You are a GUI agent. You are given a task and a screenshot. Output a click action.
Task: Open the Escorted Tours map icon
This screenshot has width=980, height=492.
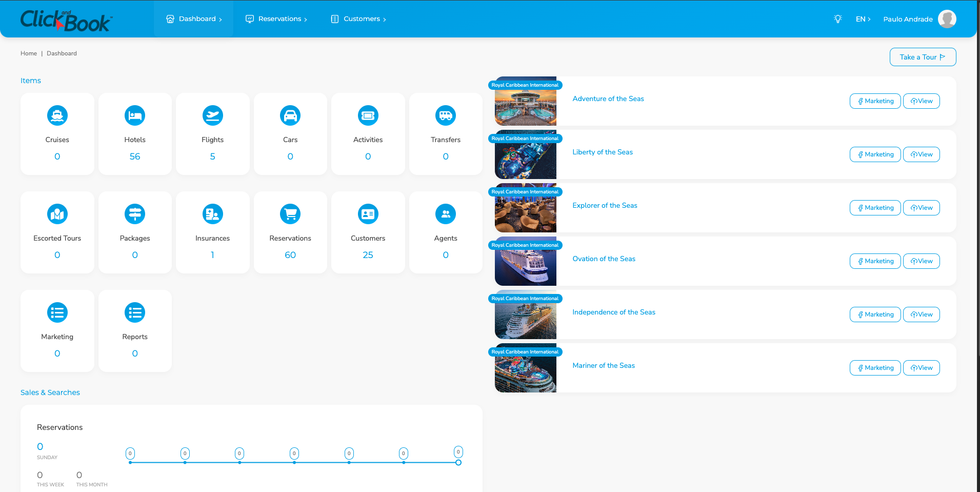point(57,214)
